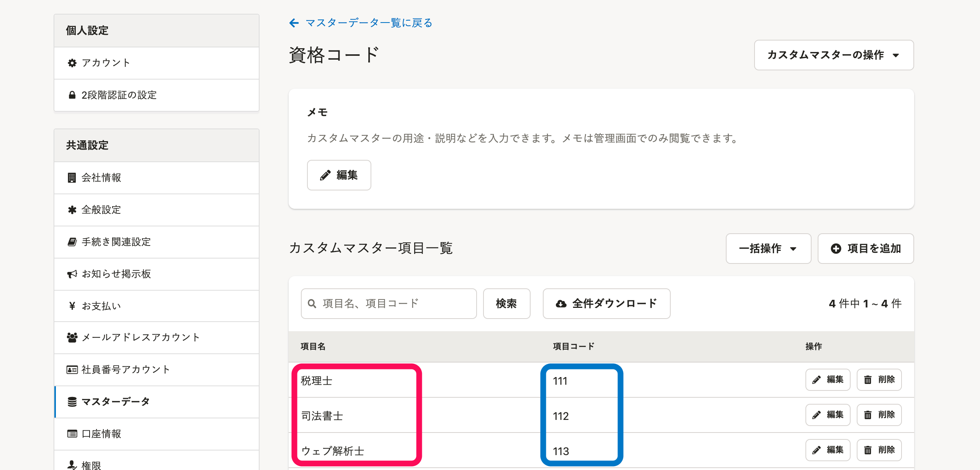Viewport: 980px width, 470px height.
Task: Click the magnifier icon in the search field
Action: coord(312,304)
